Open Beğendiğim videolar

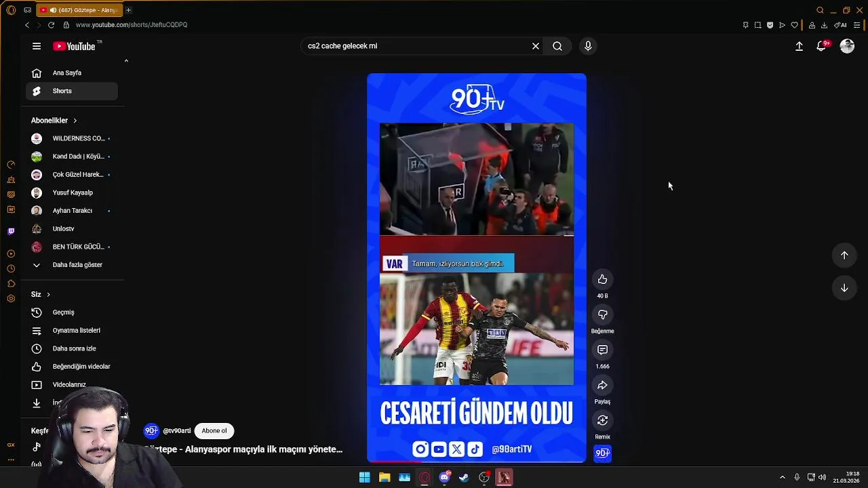pos(72,367)
